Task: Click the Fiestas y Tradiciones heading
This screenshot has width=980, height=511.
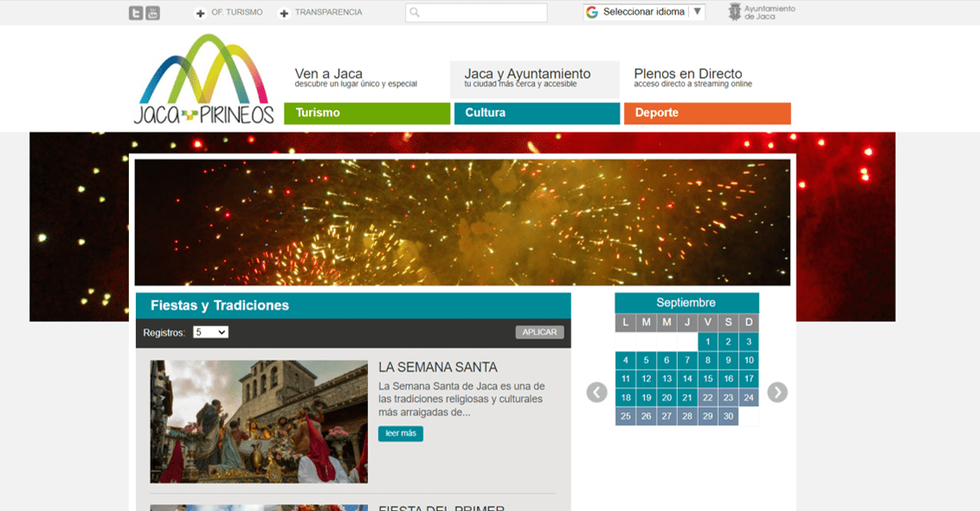Action: 219,305
